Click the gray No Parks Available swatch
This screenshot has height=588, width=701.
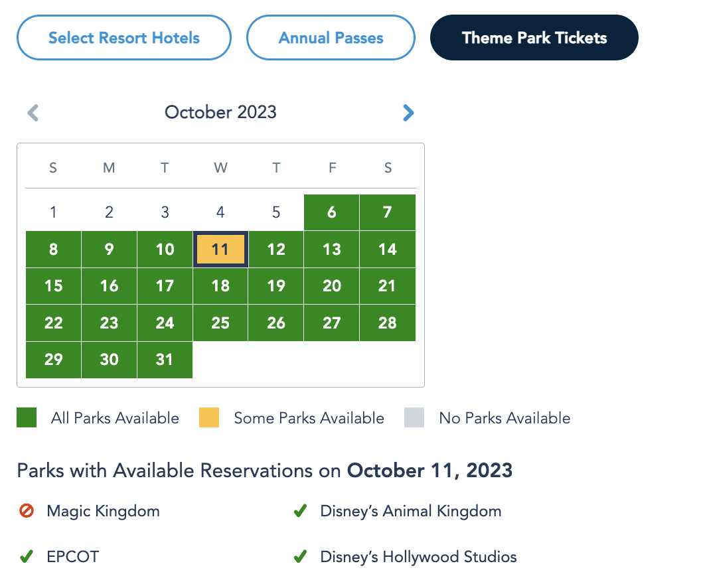point(414,418)
